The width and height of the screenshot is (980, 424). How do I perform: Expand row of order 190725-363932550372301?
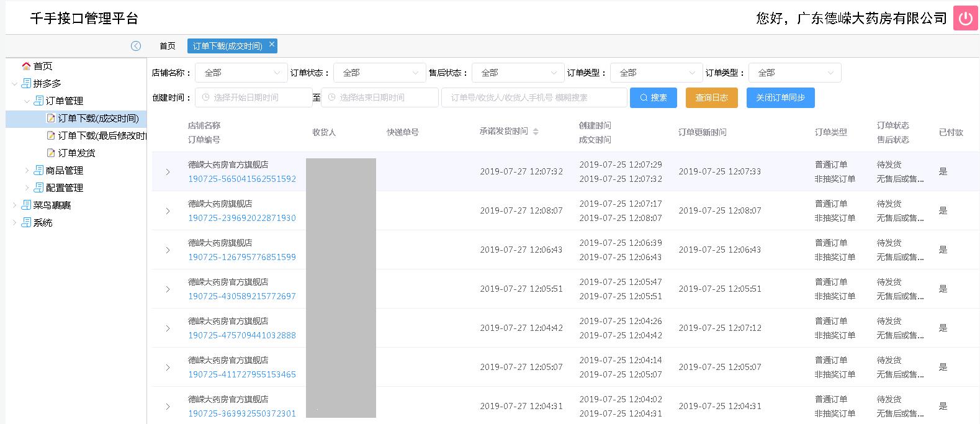point(168,407)
